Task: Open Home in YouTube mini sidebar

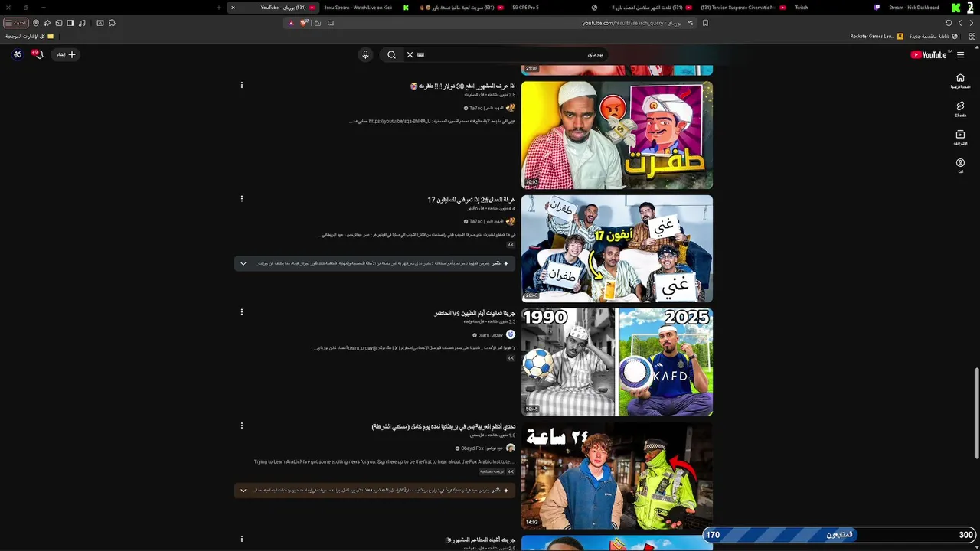Action: (x=960, y=80)
